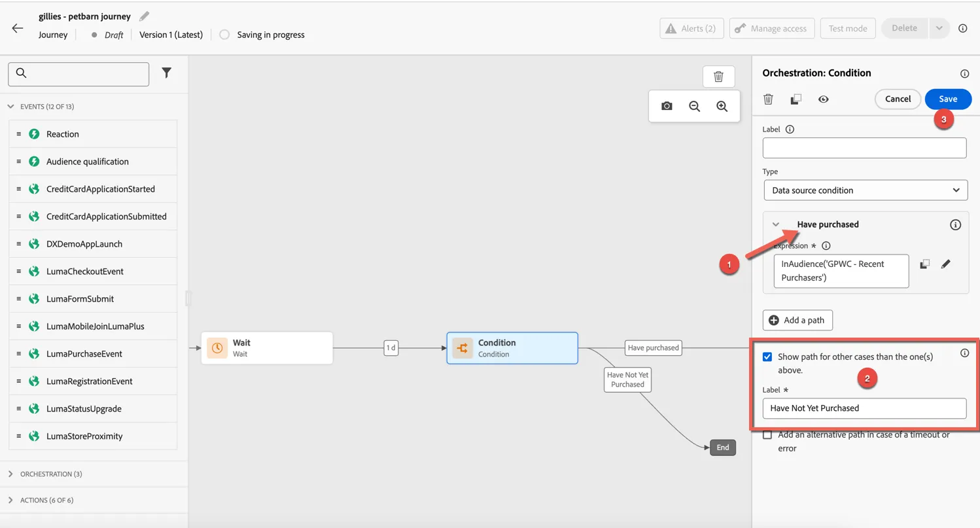Select the Reaction event
This screenshot has width=980, height=528.
pos(93,134)
